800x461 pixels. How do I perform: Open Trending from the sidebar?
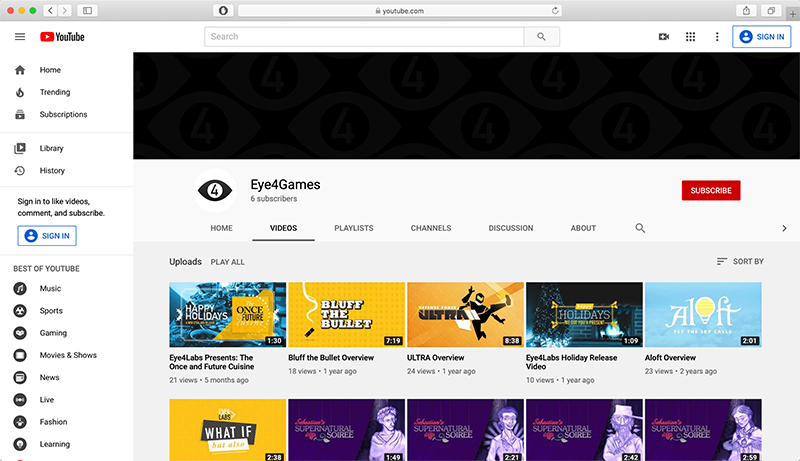pos(54,92)
